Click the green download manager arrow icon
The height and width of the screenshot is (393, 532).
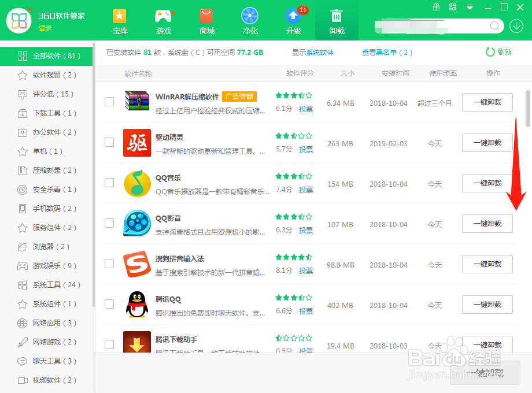coord(516,26)
